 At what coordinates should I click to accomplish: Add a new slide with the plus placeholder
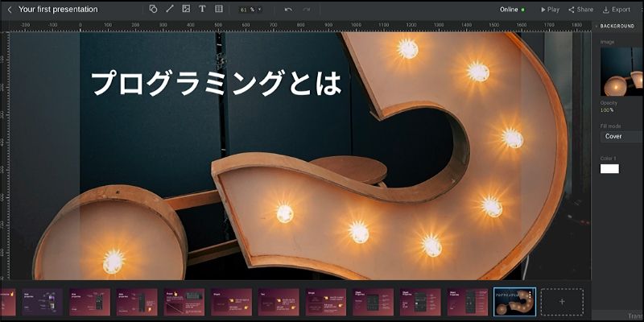tap(562, 302)
